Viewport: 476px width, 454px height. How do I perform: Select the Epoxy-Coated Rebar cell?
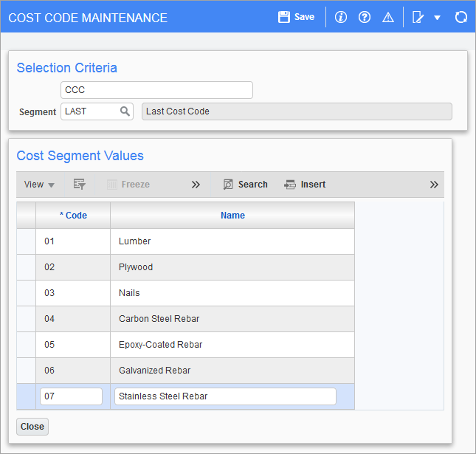[232, 345]
